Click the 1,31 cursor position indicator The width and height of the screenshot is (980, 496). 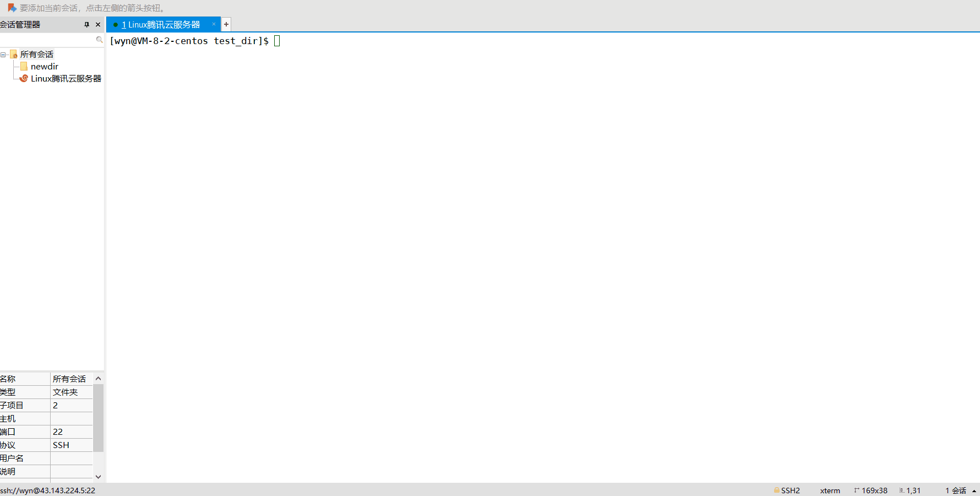click(913, 490)
